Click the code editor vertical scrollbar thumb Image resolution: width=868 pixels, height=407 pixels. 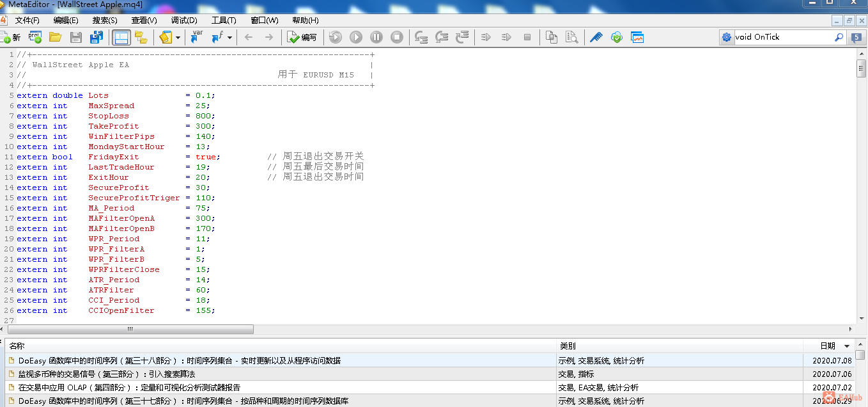click(861, 68)
